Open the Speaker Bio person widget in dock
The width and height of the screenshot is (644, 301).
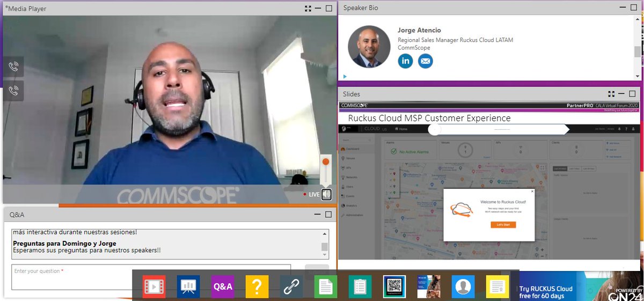point(463,287)
